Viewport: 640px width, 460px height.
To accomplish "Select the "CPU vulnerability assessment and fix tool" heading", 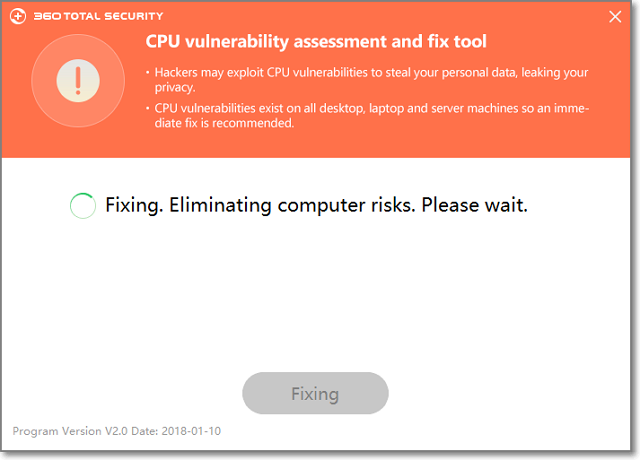I will pyautogui.click(x=316, y=42).
